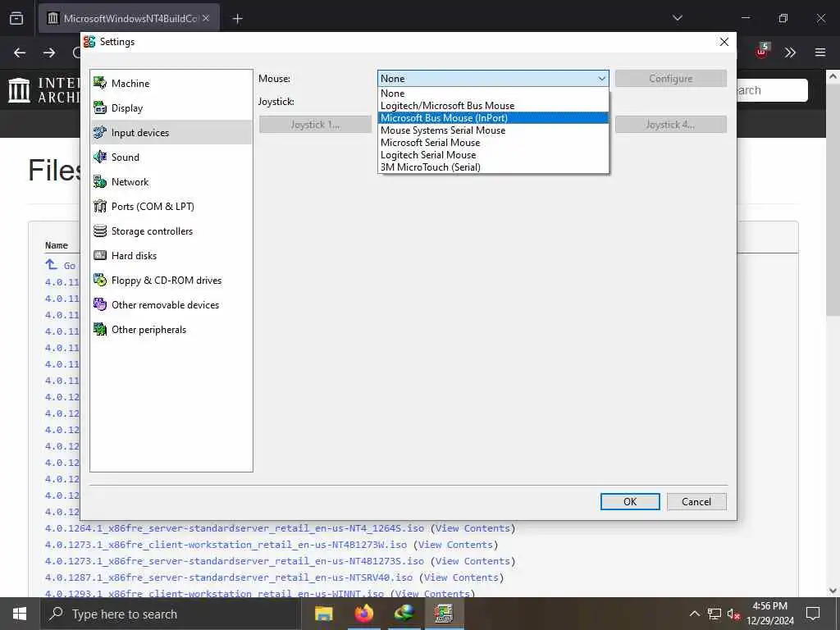
Task: Click the muted volume tray icon
Action: click(733, 614)
